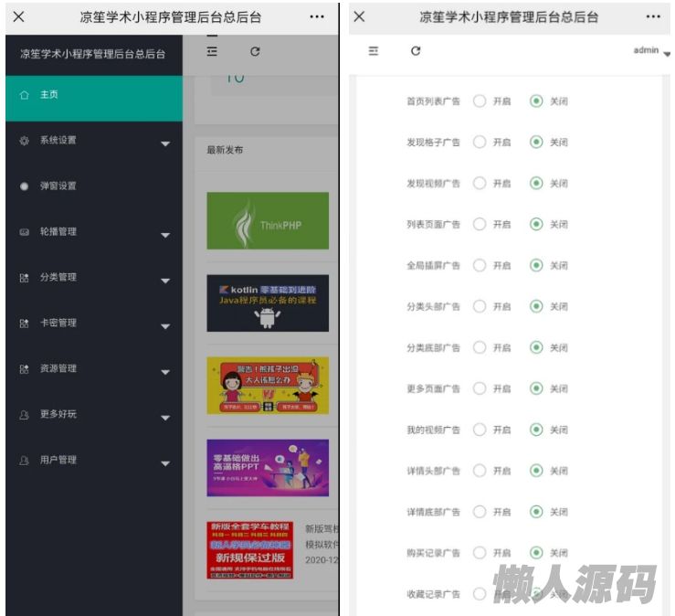Open the admin user dropdown
Screen dimensions: 675x616
(651, 50)
